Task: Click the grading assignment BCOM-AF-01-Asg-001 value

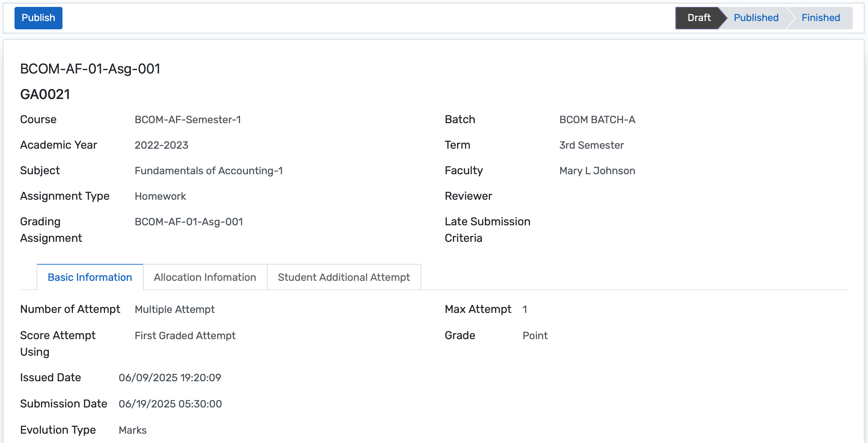Action: pos(189,222)
